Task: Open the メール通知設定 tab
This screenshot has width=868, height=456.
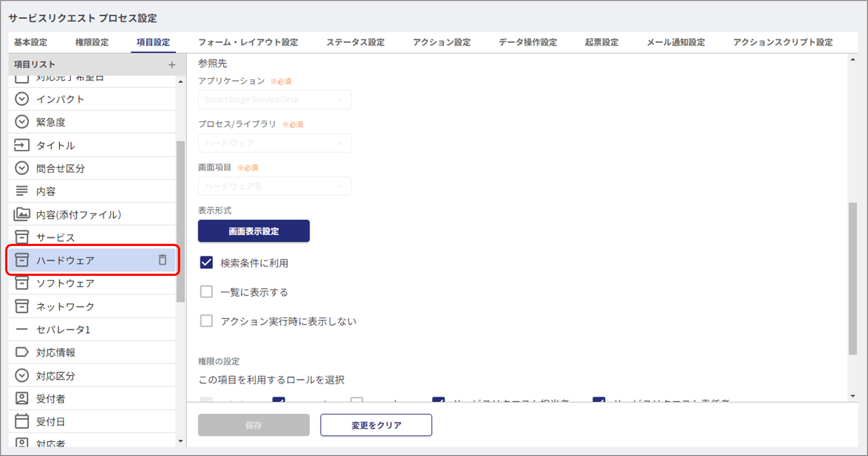Action: click(x=676, y=42)
